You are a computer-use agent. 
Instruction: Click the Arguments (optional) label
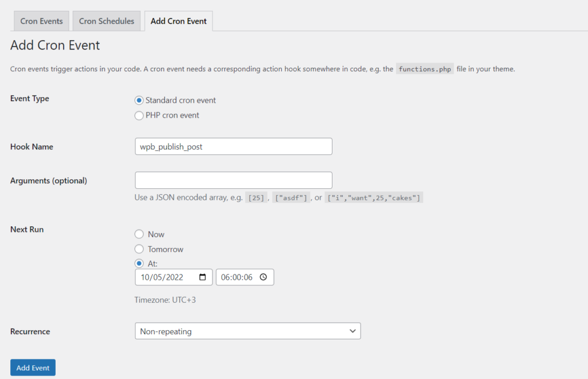(49, 181)
